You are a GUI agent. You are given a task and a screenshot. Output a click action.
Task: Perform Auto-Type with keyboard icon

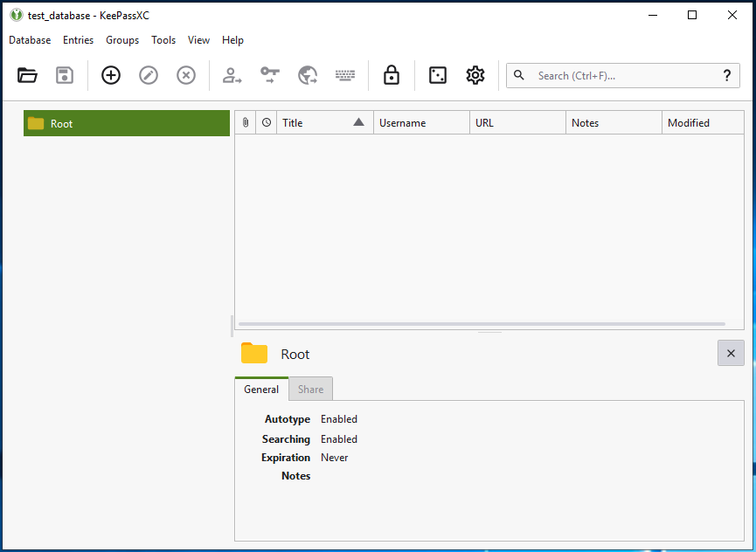345,76
